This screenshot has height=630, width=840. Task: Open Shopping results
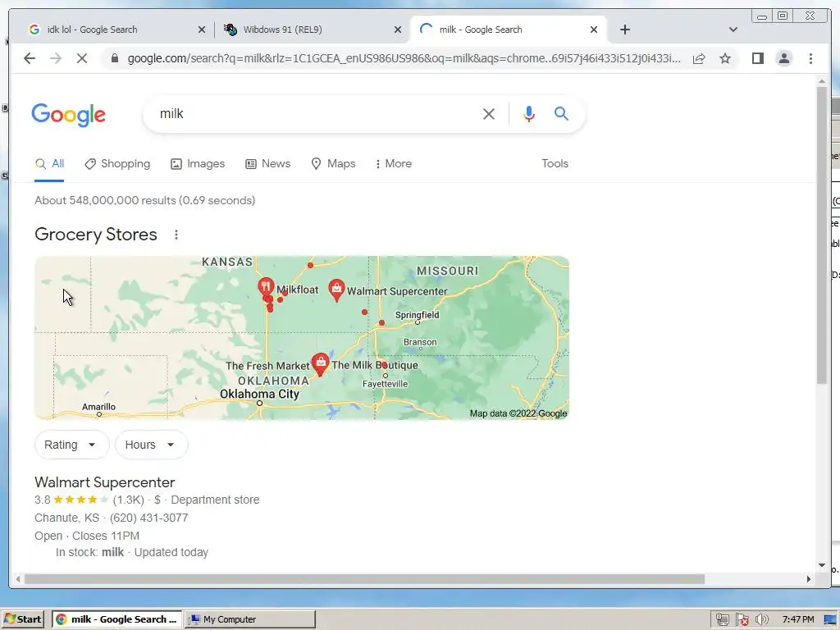117,163
